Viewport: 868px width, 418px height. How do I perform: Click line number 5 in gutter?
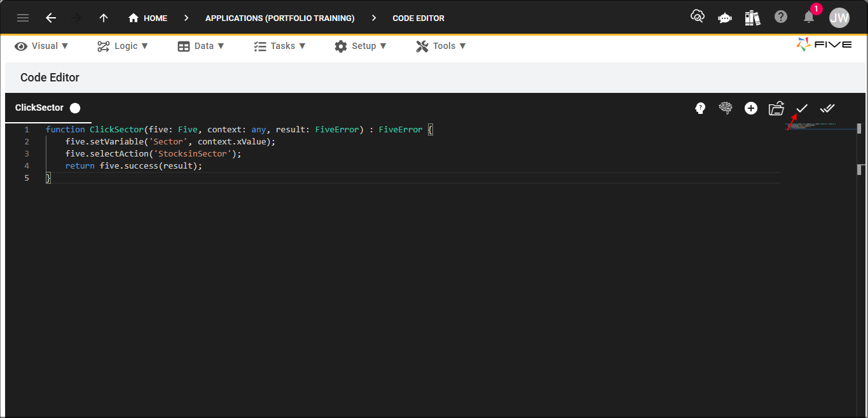[27, 178]
